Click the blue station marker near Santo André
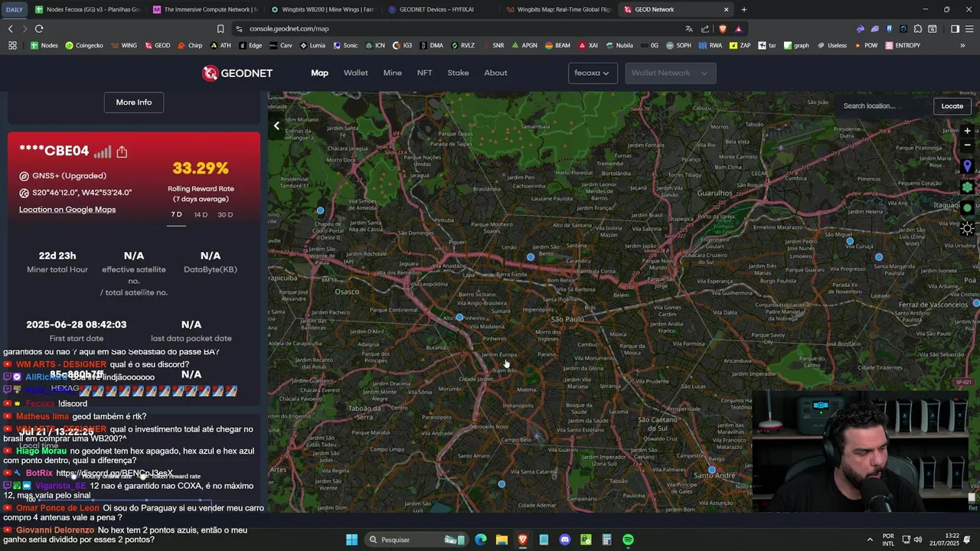Screen dimensions: 980x551 (712, 470)
